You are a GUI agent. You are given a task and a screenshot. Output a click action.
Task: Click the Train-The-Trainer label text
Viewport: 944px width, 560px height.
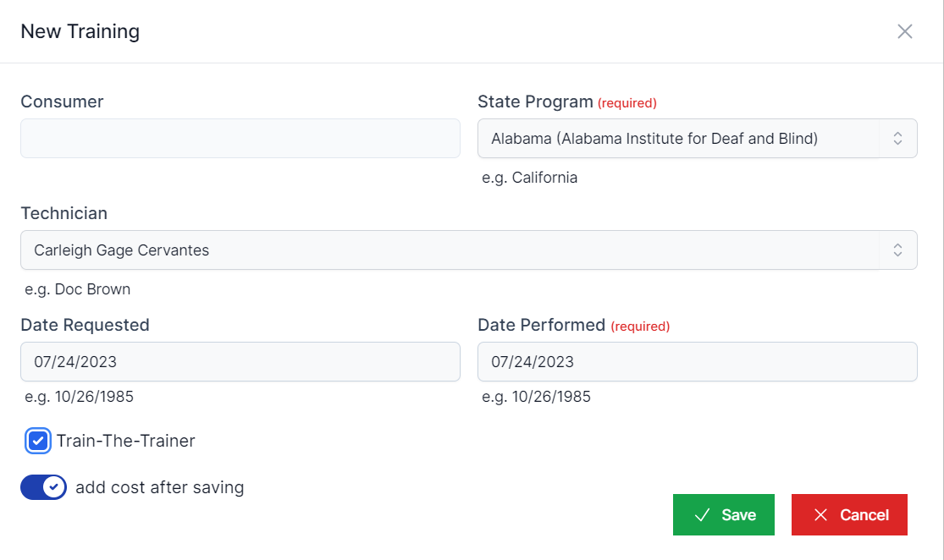coord(126,441)
